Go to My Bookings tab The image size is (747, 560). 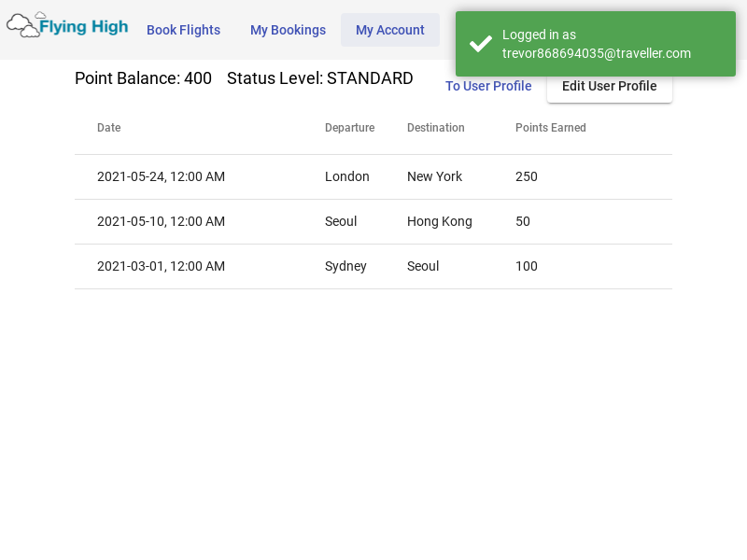point(288,30)
